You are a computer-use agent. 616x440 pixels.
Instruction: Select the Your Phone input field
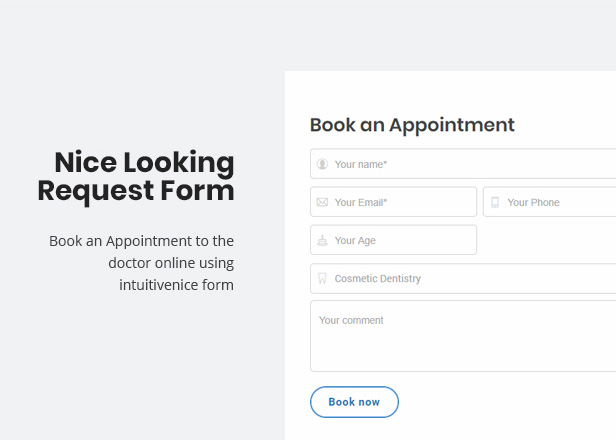coord(550,202)
